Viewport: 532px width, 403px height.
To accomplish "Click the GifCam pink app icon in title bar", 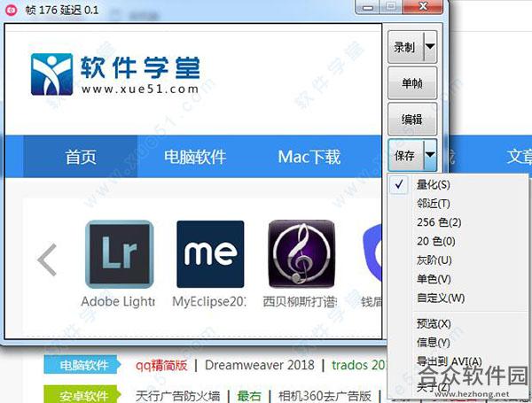I will click(11, 10).
